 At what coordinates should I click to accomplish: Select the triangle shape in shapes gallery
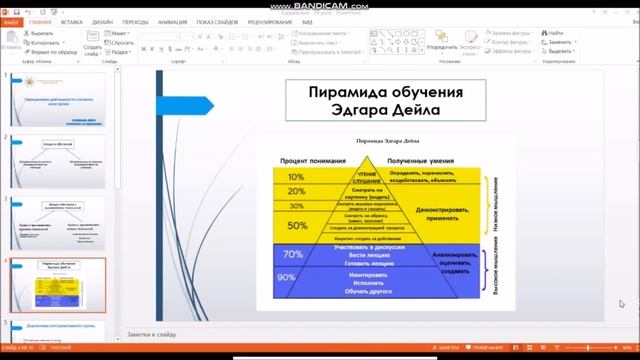(x=373, y=42)
